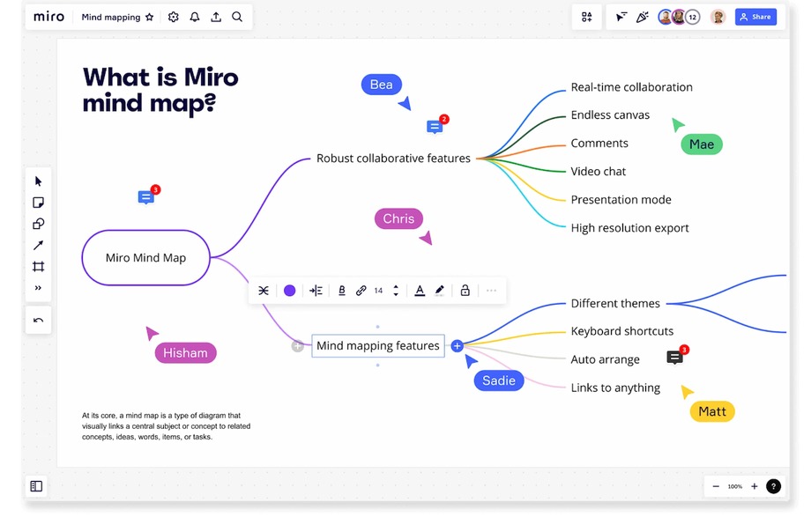
Task: Toggle bold formatting
Action: tap(341, 291)
